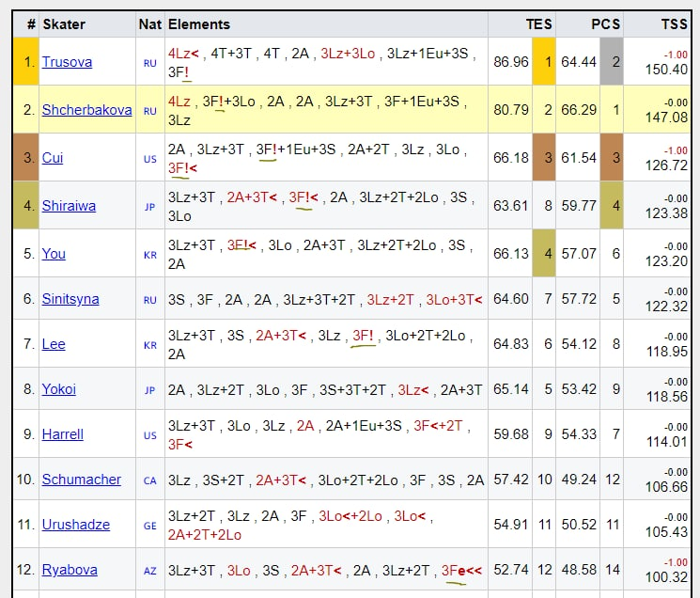
Task: Open the Yokoi skater link
Action: pyautogui.click(x=58, y=389)
